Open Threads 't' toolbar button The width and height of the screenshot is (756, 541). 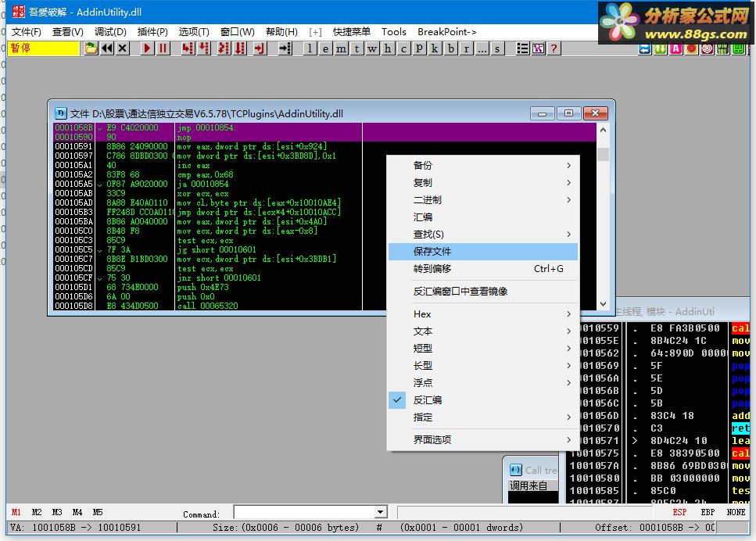click(357, 48)
